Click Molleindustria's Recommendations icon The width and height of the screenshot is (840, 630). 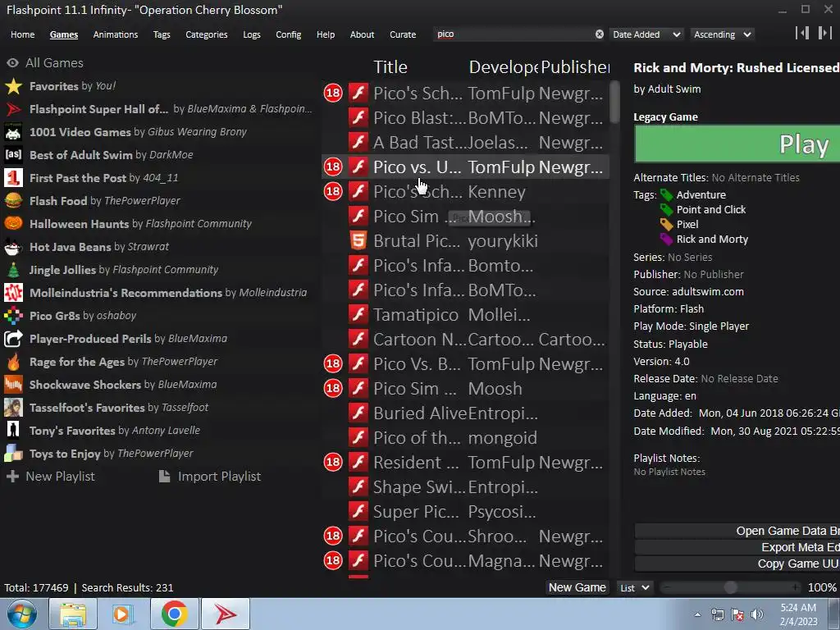[x=13, y=293]
